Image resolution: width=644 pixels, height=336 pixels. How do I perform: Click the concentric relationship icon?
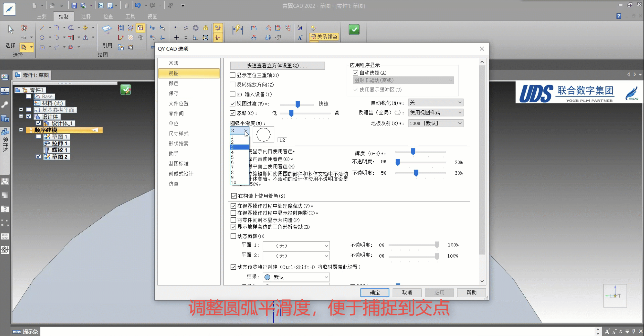pyautogui.click(x=196, y=28)
